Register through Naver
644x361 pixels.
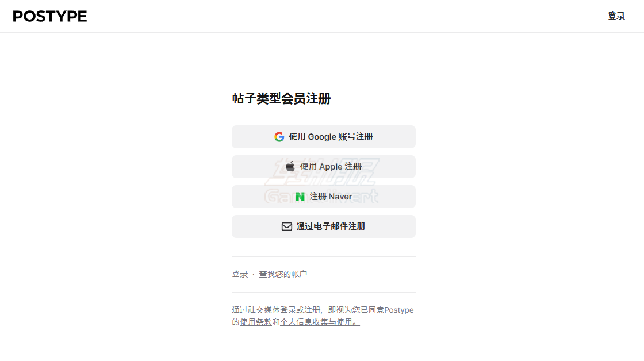click(323, 196)
